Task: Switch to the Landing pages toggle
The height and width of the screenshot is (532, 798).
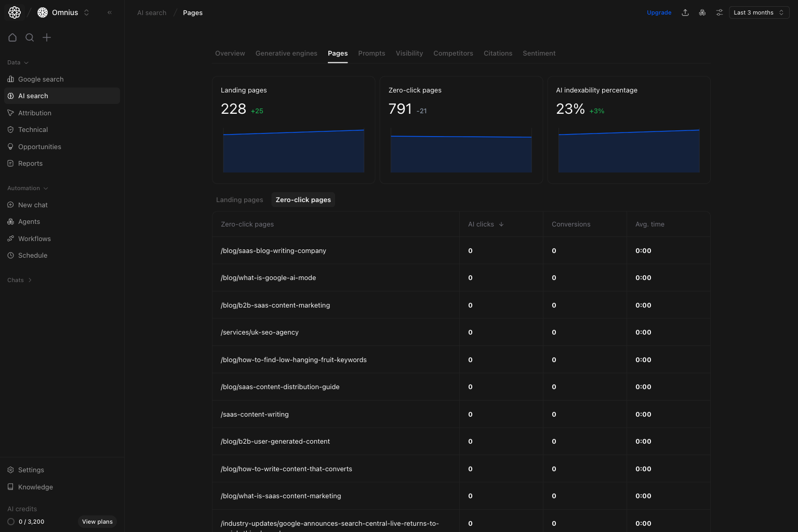Action: pyautogui.click(x=239, y=199)
